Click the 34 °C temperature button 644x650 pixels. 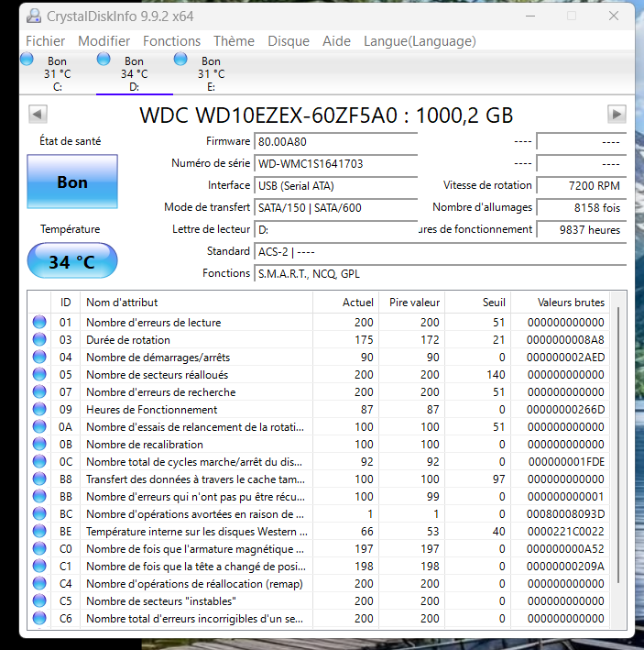pyautogui.click(x=72, y=260)
